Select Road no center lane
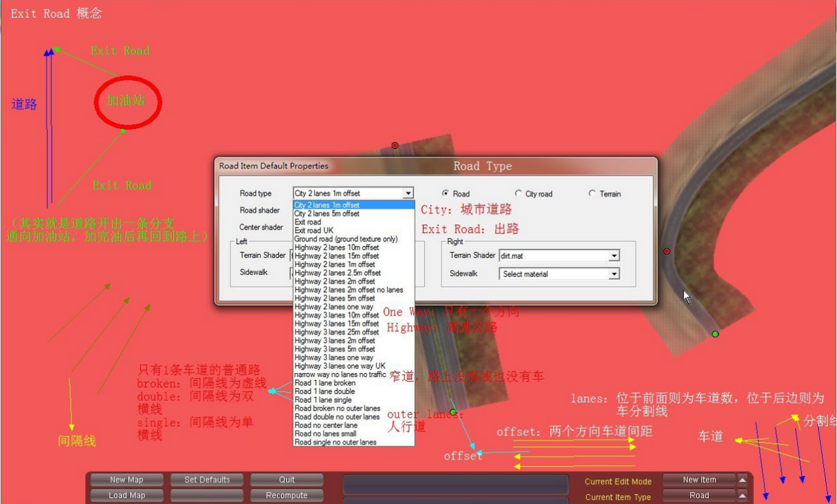The image size is (837, 504). (x=354, y=425)
